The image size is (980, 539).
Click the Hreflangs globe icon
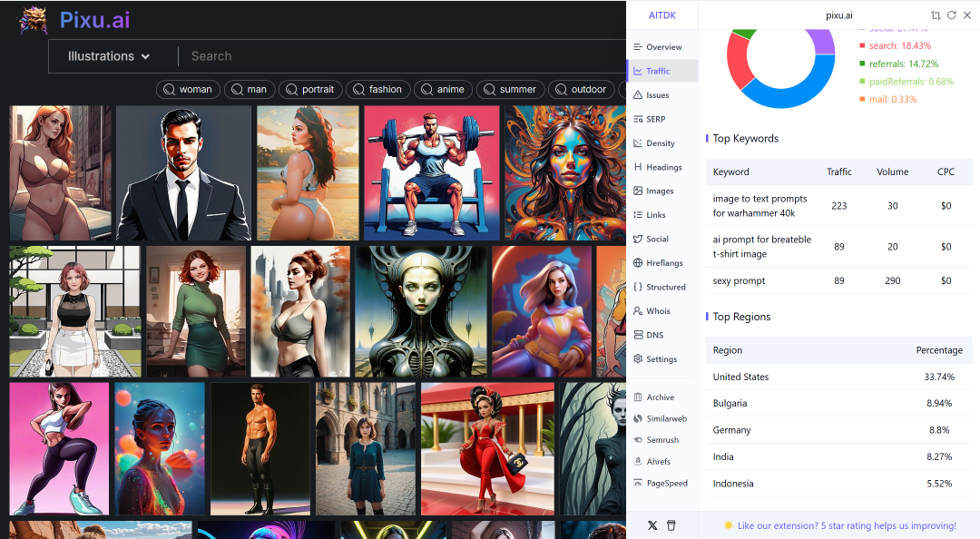638,262
